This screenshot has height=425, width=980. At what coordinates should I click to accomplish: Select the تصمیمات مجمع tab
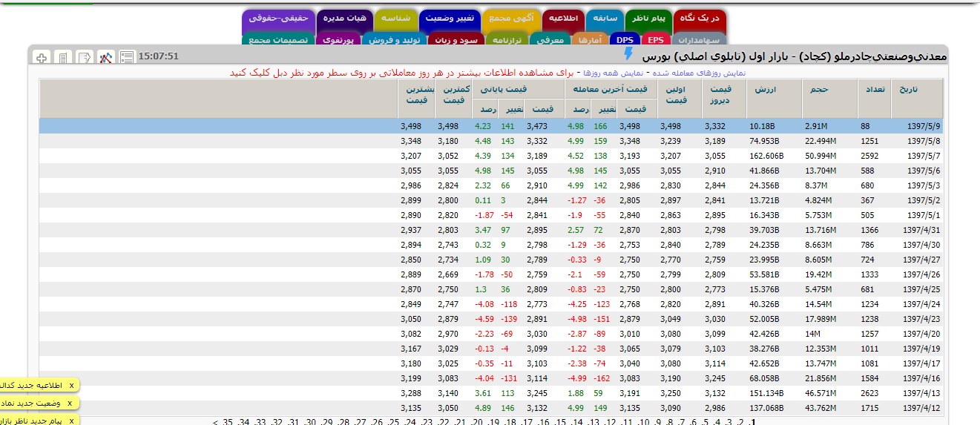point(279,39)
